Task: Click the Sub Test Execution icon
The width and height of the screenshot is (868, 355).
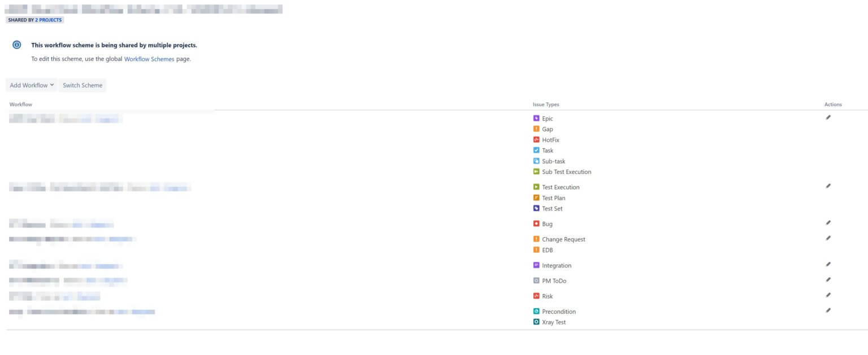Action: (x=536, y=172)
